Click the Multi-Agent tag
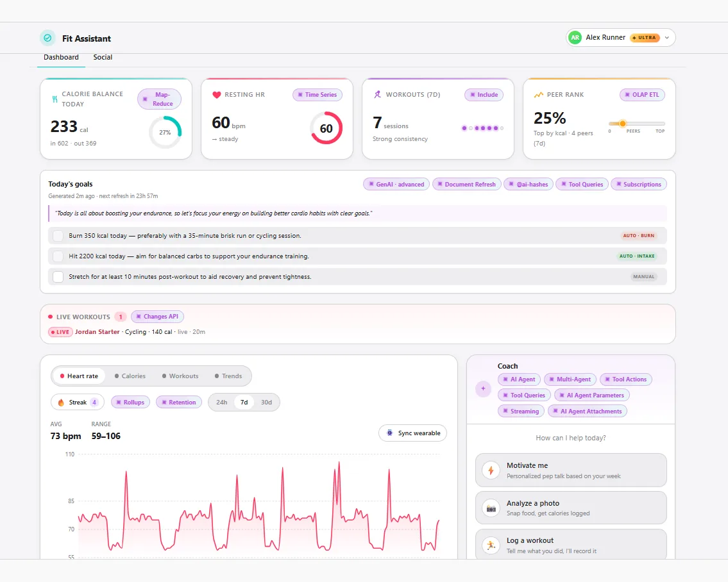Viewport: 728px width, 582px height. coord(570,379)
